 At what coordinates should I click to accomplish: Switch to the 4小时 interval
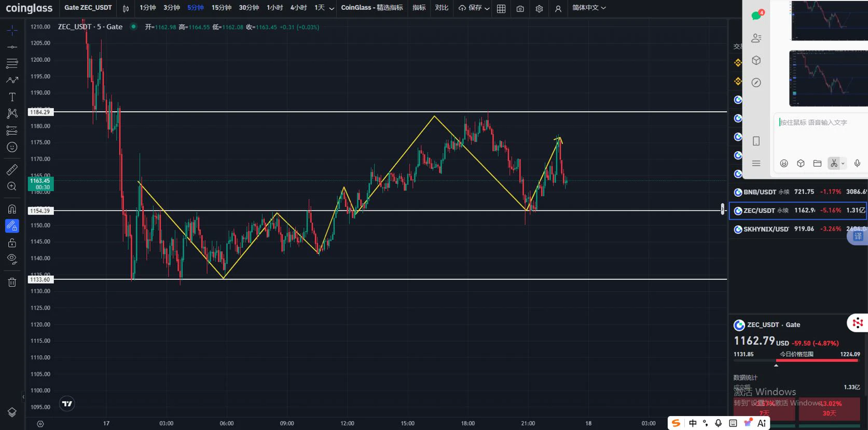(299, 8)
